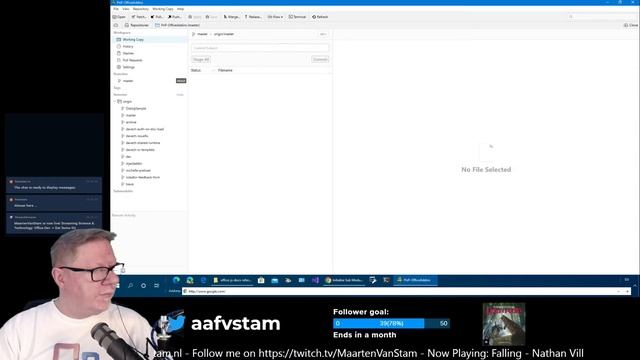640x360 pixels.
Task: Click the Follower goal progress bar
Action: tap(391, 323)
